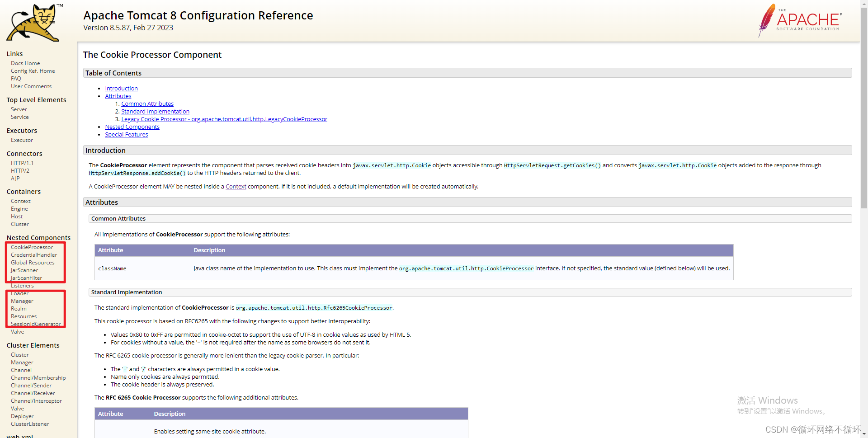Click the className attribute cell

(x=112, y=268)
